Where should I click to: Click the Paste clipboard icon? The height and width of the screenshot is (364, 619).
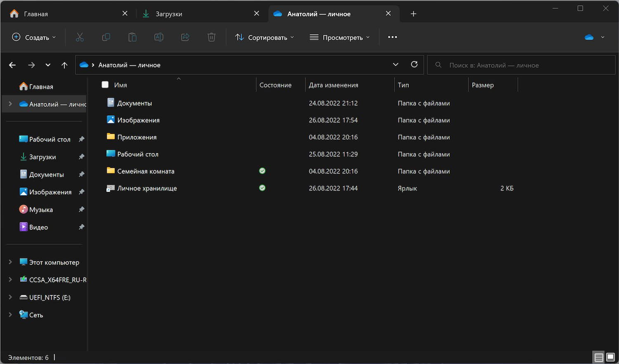132,37
